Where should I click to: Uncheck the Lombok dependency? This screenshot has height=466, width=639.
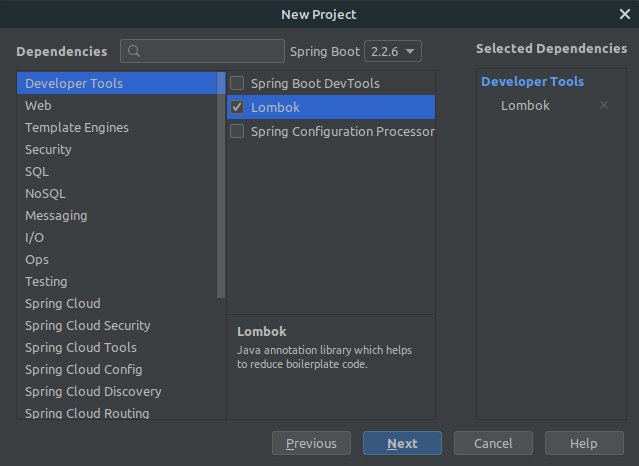(237, 107)
